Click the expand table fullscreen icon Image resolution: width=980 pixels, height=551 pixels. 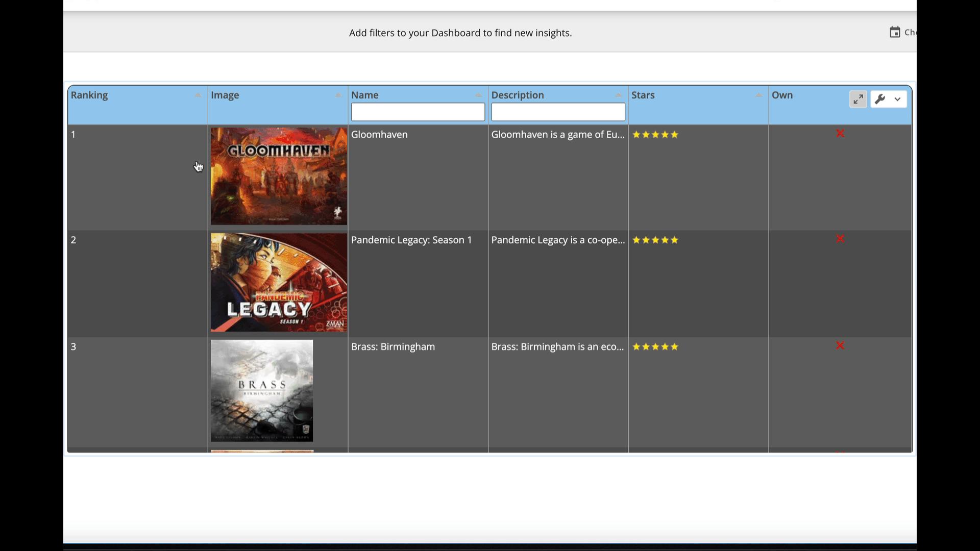(x=858, y=99)
